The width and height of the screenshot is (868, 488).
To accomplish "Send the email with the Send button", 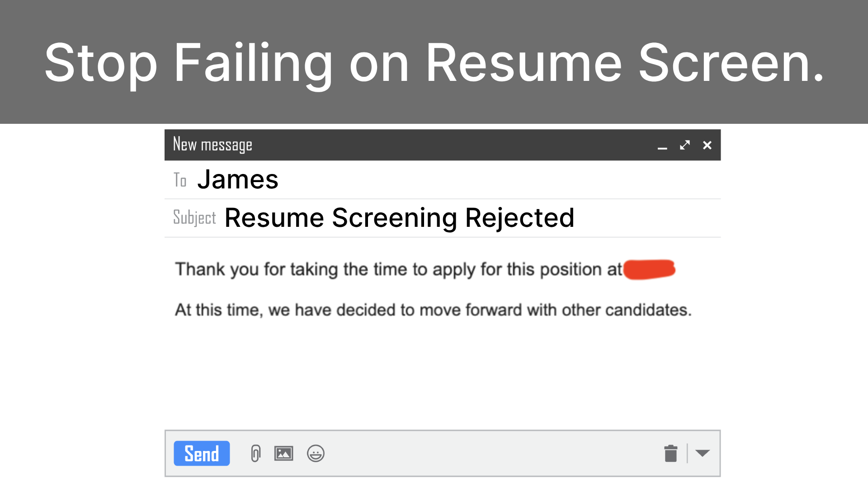I will tap(202, 453).
